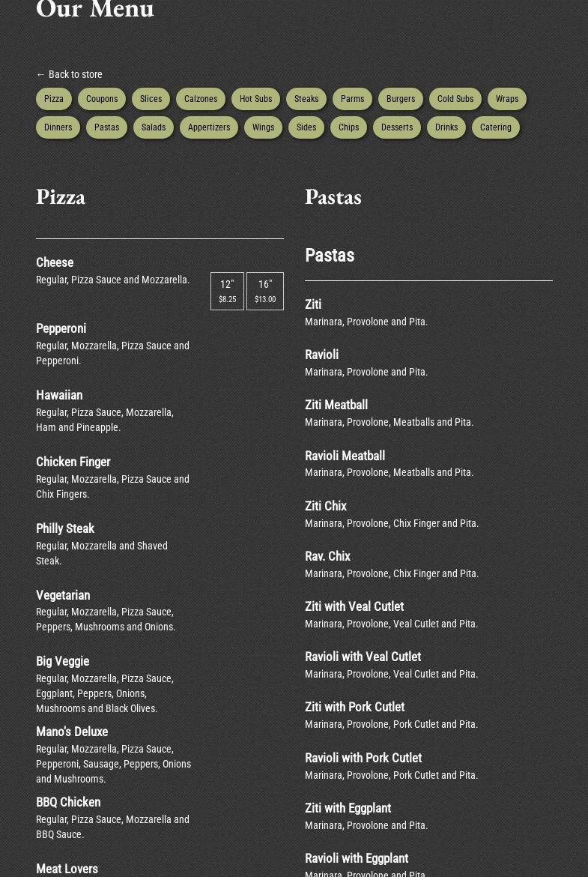Open the Cold Subs category
588x877 pixels.
click(455, 99)
